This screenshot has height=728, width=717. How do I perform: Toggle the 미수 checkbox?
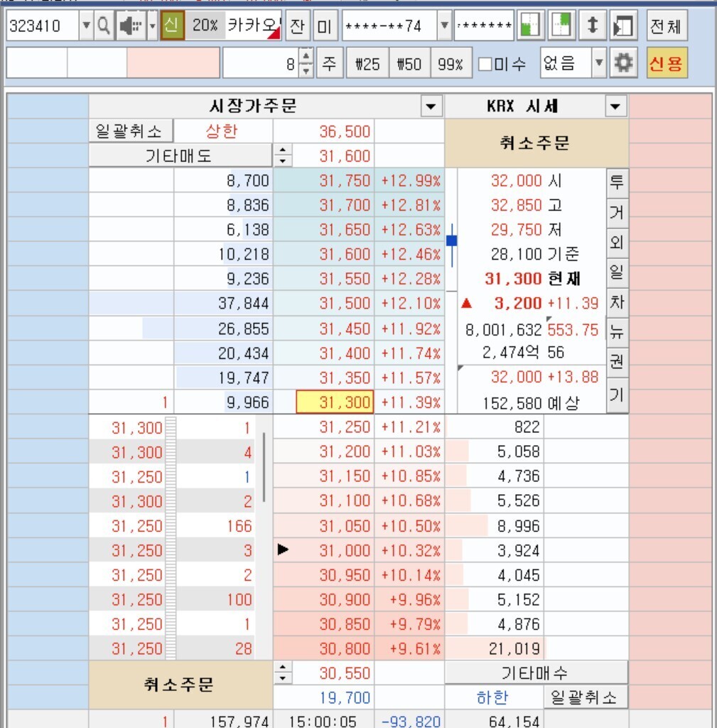point(485,63)
